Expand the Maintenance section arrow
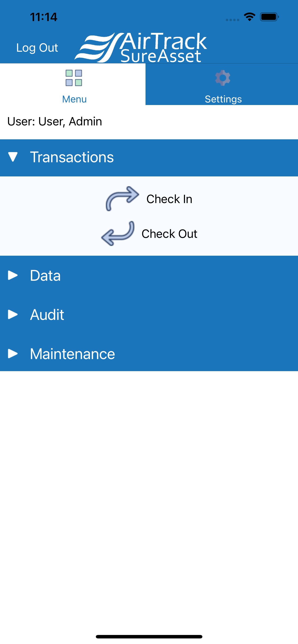 (x=13, y=354)
